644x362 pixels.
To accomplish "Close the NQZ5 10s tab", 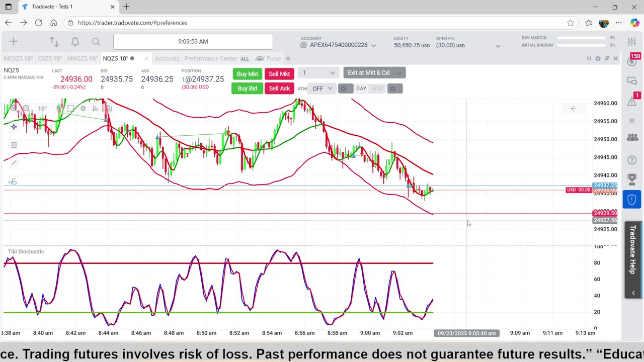I will click(x=146, y=59).
